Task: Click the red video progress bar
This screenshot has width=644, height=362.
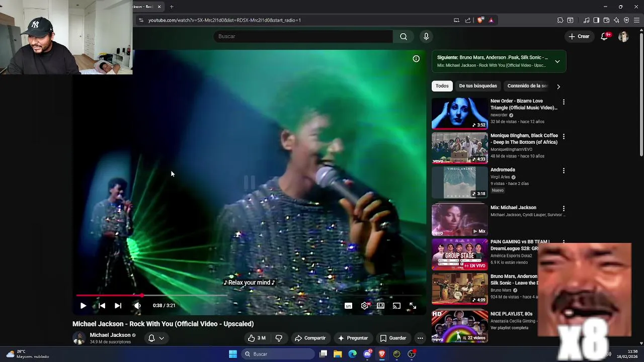Action: coord(249,296)
